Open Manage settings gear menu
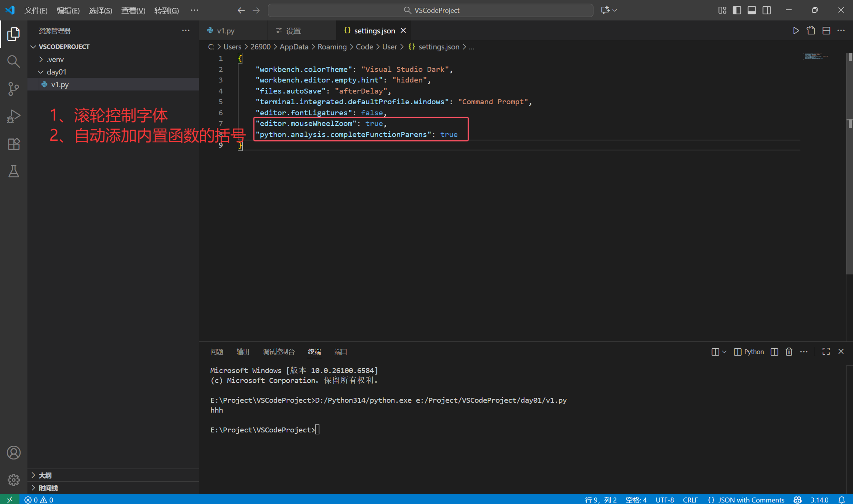 coord(13,480)
